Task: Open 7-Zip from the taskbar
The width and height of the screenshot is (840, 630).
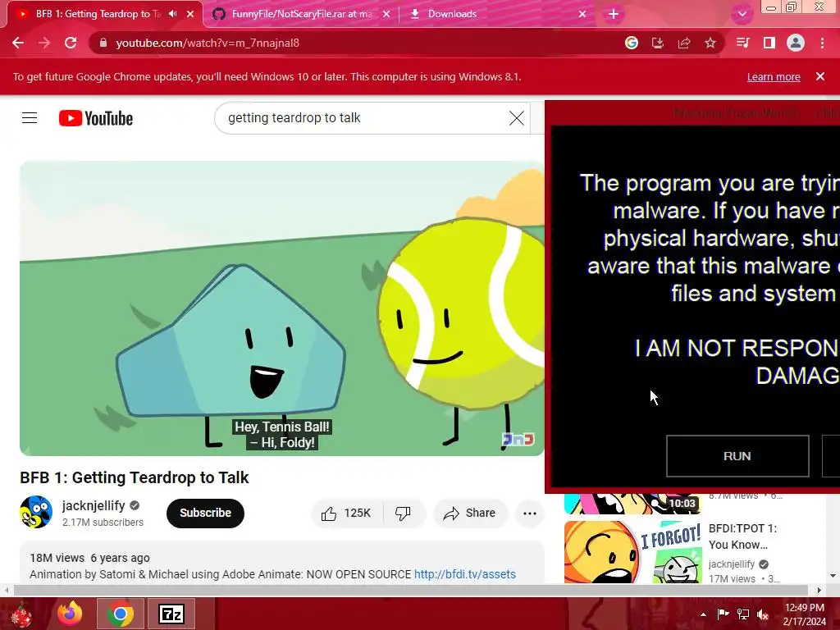Action: [171, 614]
